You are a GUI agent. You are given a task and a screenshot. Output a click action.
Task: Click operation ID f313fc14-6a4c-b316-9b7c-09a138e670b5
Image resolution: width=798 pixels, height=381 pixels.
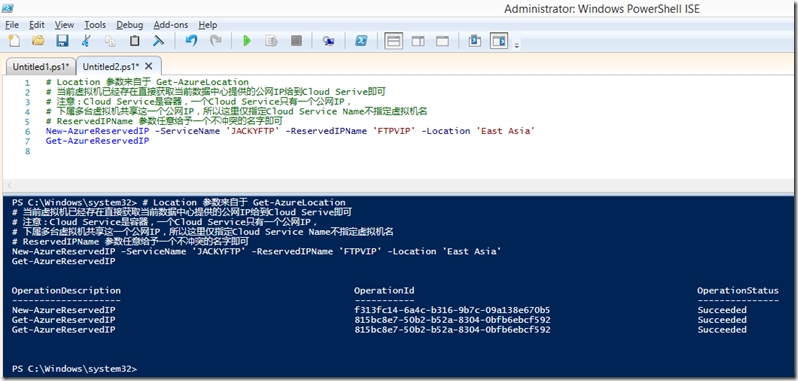pyautogui.click(x=452, y=310)
